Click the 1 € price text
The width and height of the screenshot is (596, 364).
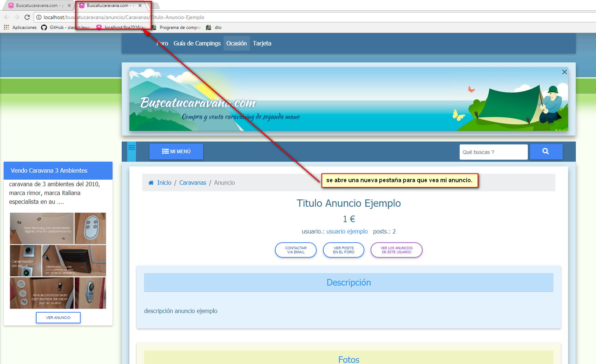pos(349,219)
